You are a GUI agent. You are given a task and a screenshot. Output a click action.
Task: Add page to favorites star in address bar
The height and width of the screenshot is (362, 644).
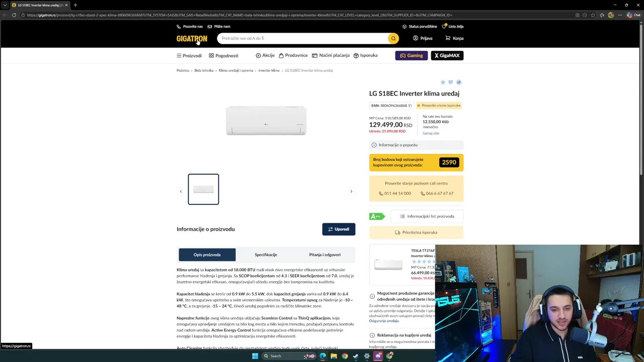pyautogui.click(x=594, y=15)
